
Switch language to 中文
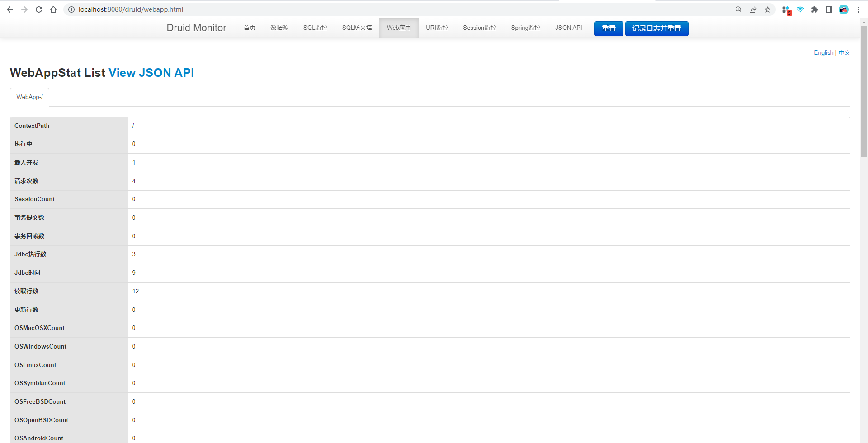[x=844, y=52]
